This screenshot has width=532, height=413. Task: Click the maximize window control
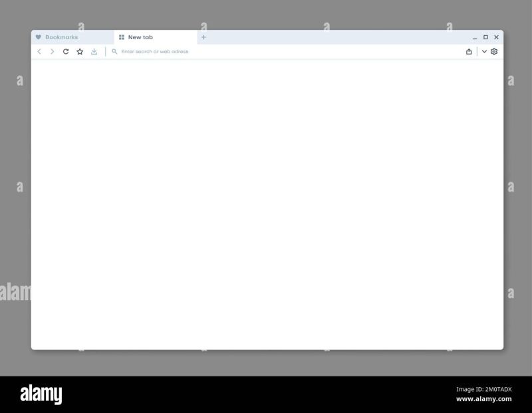tap(485, 37)
